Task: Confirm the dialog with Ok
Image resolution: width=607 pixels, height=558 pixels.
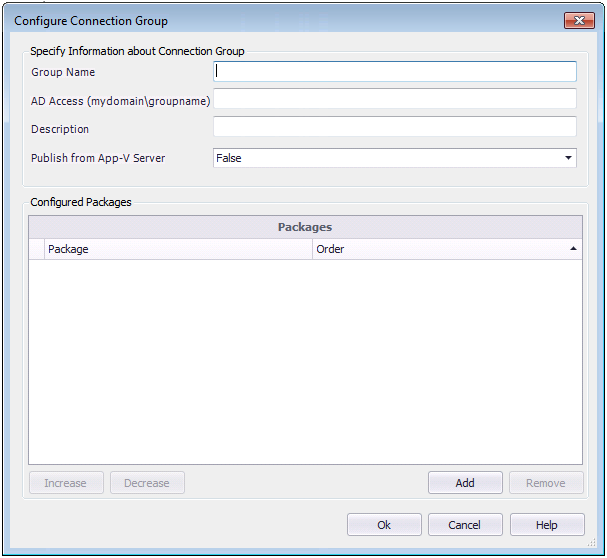Action: pyautogui.click(x=384, y=525)
